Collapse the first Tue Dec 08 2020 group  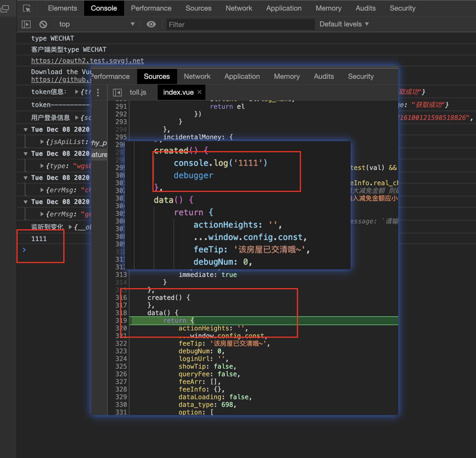point(26,130)
